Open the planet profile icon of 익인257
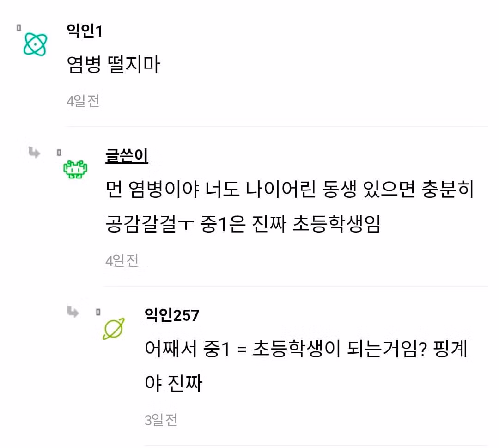 tap(113, 329)
